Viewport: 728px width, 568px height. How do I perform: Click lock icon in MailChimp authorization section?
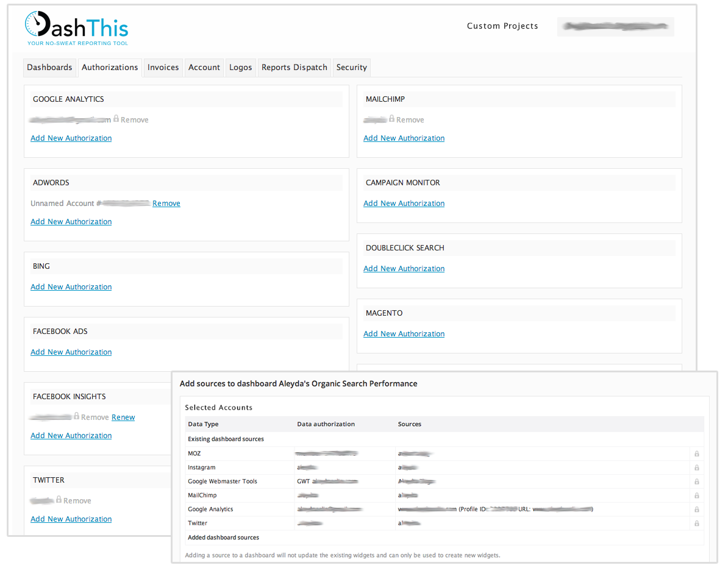tap(392, 119)
